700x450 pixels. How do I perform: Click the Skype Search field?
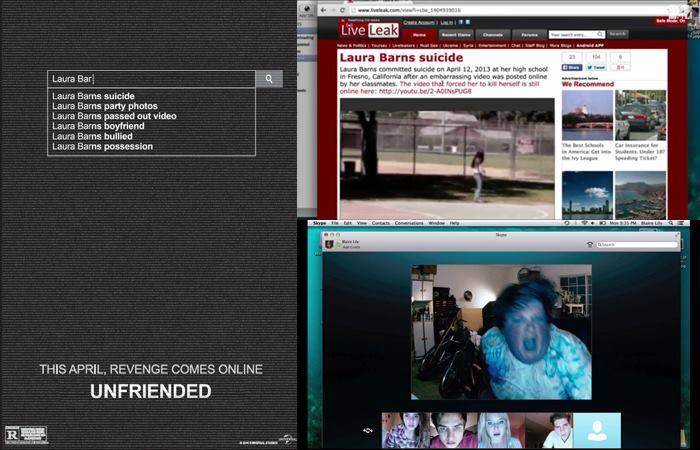(637, 245)
